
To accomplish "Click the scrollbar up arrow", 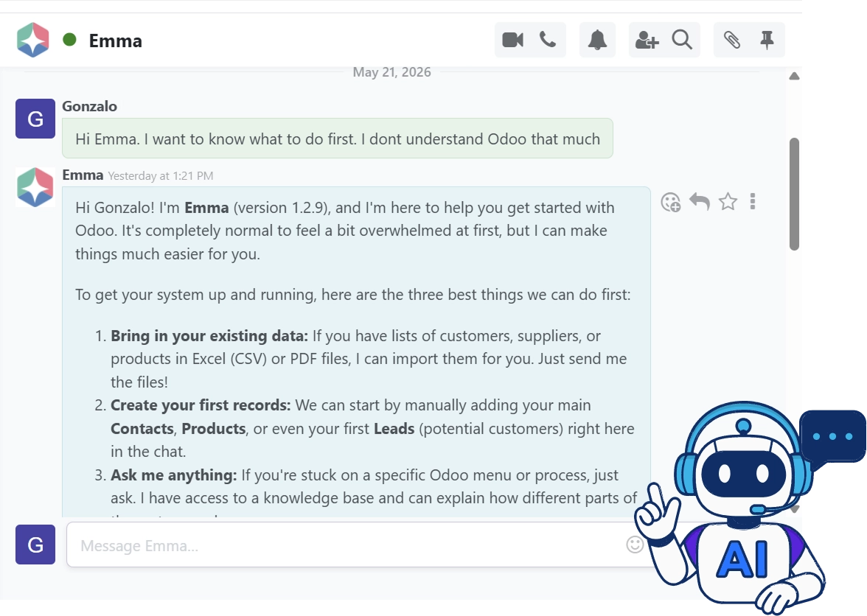I will (794, 76).
